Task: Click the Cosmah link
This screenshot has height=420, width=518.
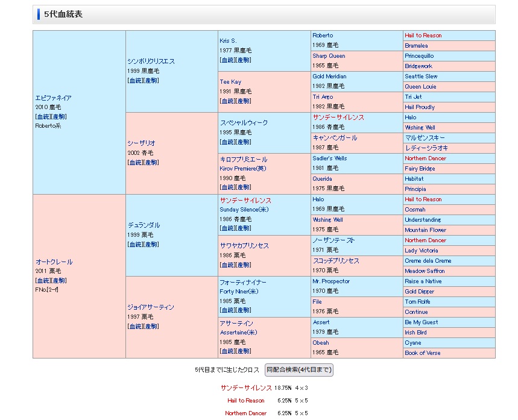Action: 415,209
